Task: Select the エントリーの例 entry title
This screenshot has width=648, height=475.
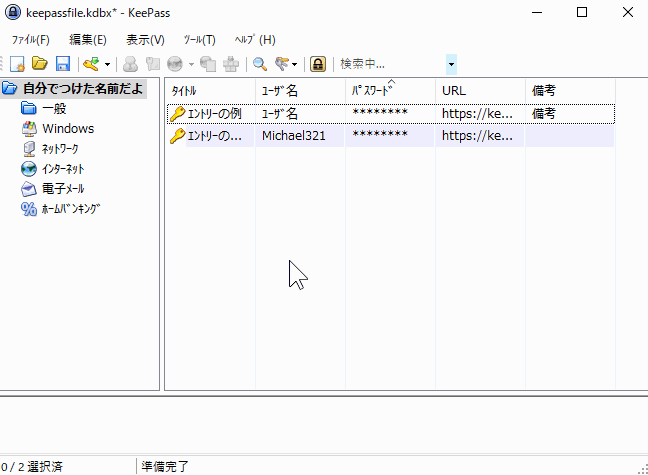Action: 214,114
